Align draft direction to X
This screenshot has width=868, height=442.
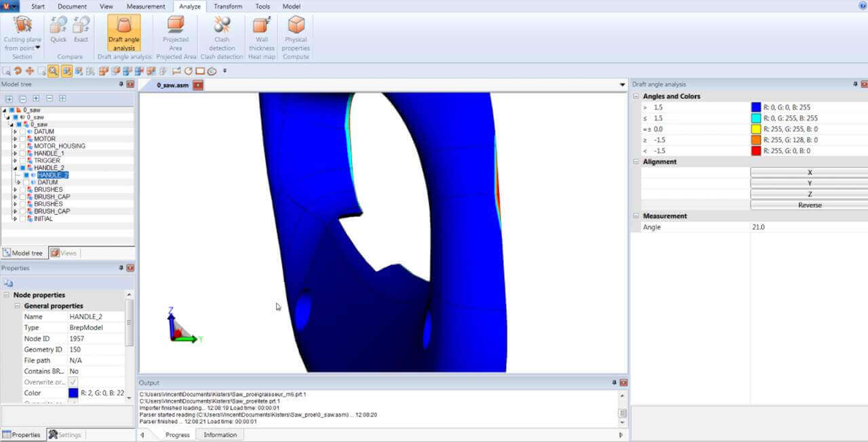pyautogui.click(x=810, y=172)
